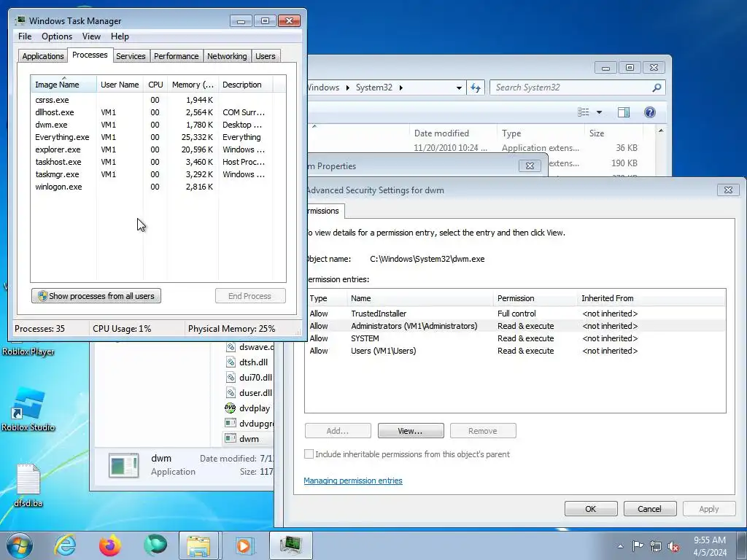Refresh the System32 address bar
This screenshot has width=747, height=560.
click(x=476, y=87)
